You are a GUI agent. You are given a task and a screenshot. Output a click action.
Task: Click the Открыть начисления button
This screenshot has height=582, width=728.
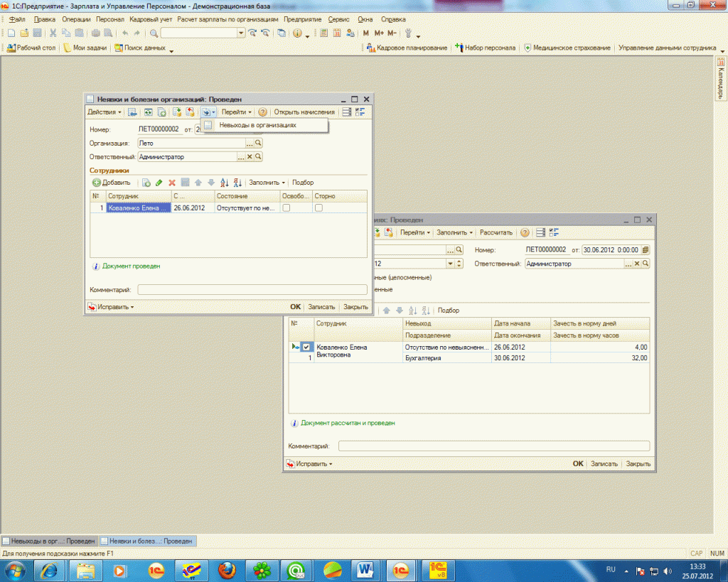(304, 112)
